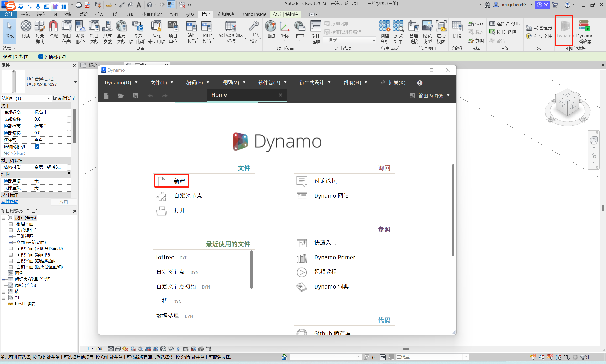The height and width of the screenshot is (364, 606).
Task: Open Decal Types (贴花类型)
Action: [427, 32]
